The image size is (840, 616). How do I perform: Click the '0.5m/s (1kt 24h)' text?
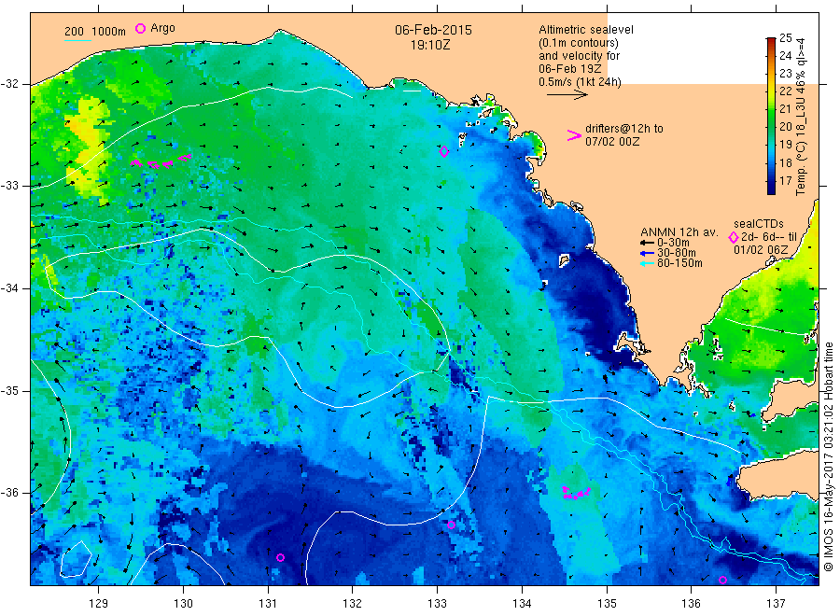pos(581,82)
